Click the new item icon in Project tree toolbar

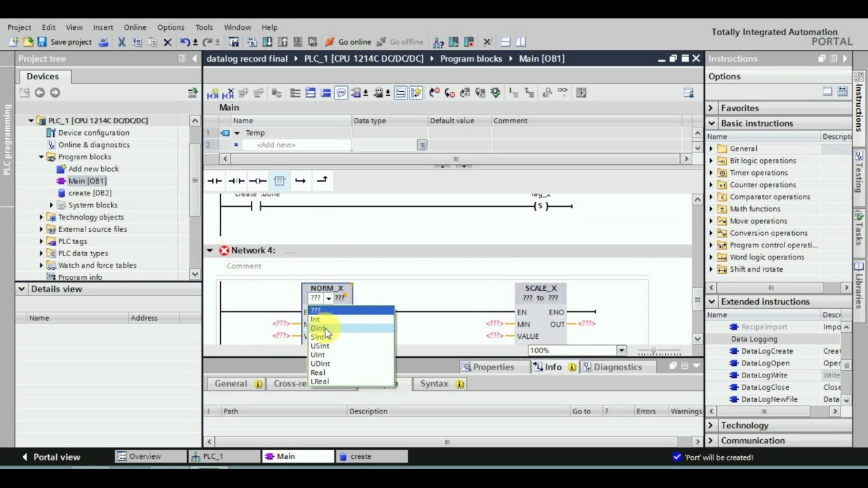click(x=24, y=93)
